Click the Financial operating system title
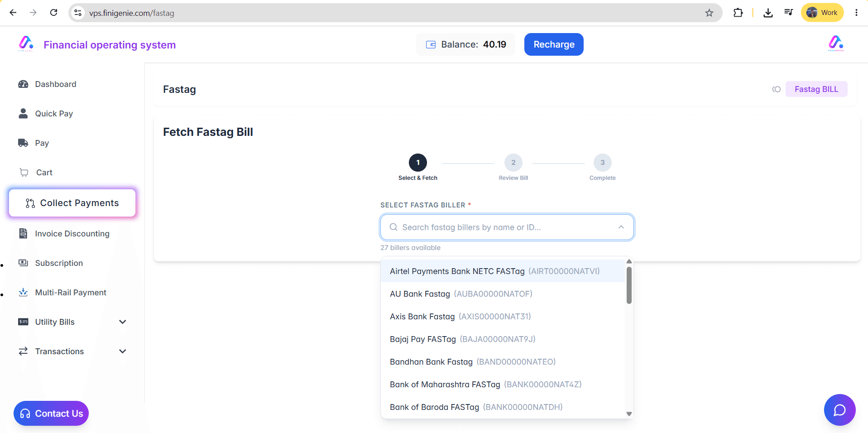Image resolution: width=868 pixels, height=433 pixels. [x=110, y=45]
